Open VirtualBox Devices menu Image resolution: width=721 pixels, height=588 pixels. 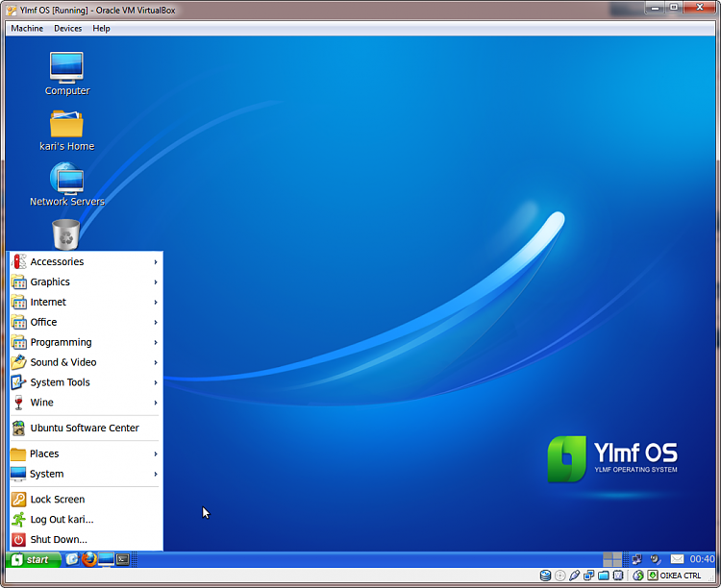(x=67, y=29)
